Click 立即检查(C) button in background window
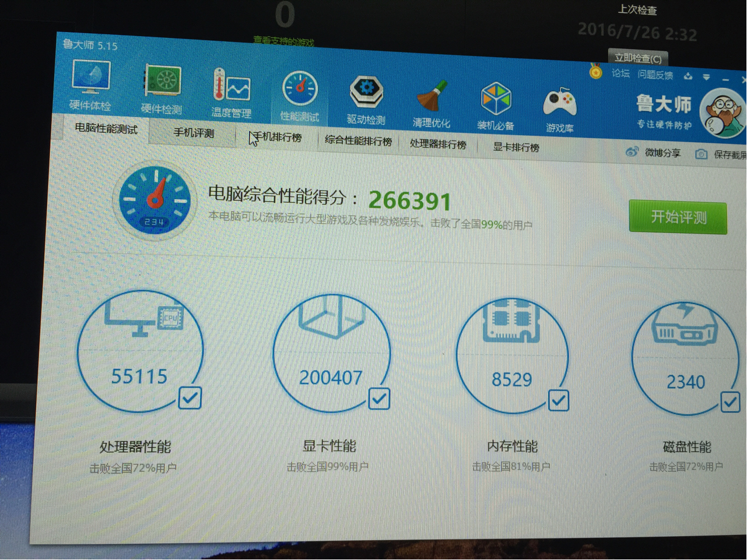Image resolution: width=747 pixels, height=560 pixels. (x=637, y=58)
